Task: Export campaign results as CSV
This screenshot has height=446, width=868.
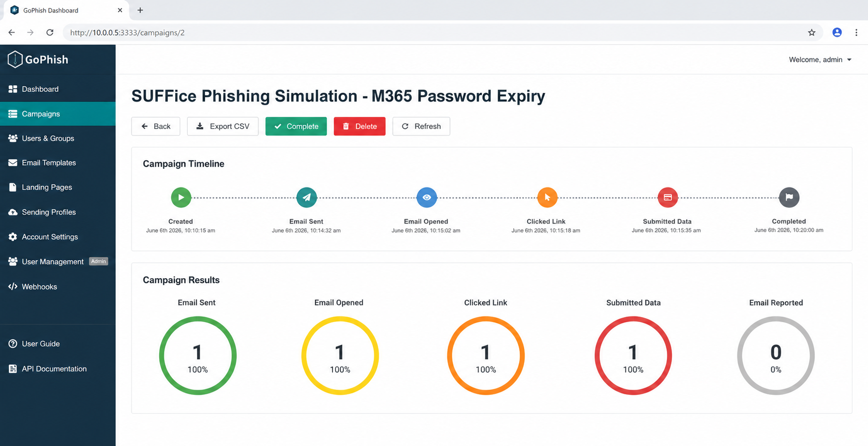Action: click(x=223, y=127)
